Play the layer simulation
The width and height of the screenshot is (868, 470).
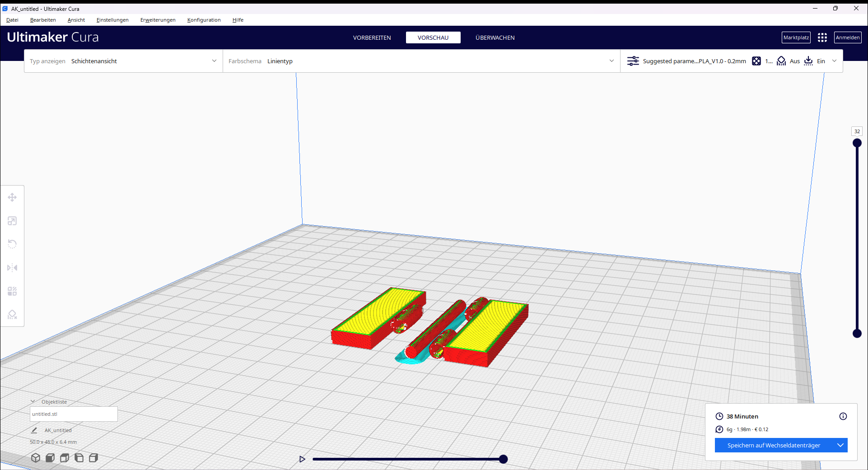click(302, 459)
